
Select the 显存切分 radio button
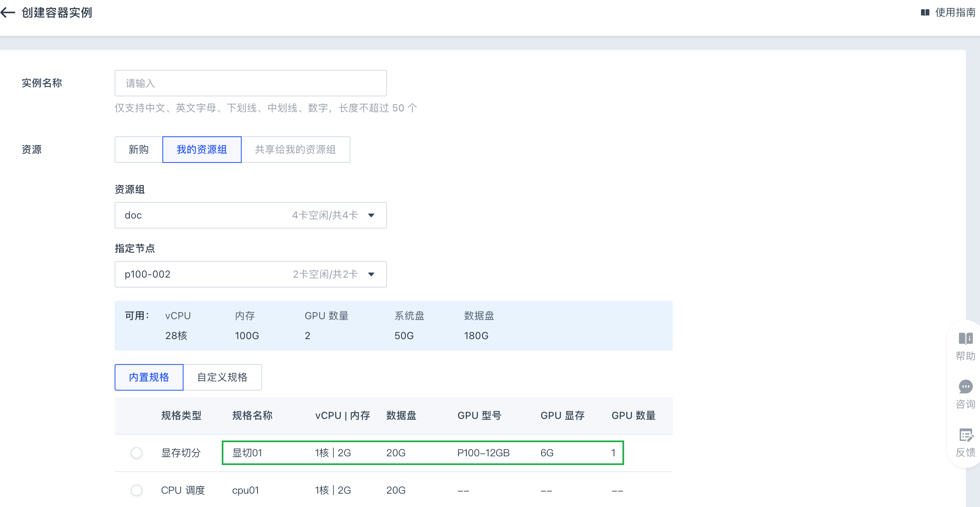[x=137, y=453]
